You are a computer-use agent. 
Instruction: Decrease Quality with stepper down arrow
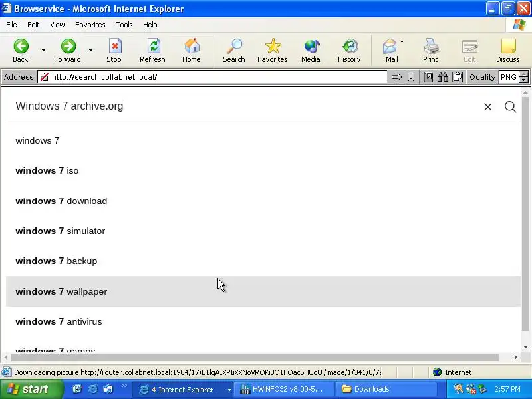point(524,80)
